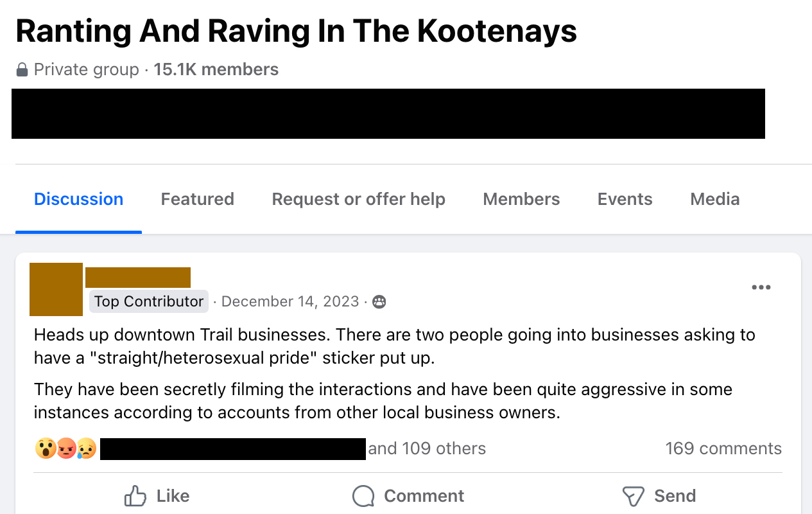The image size is (812, 514).
Task: Click the wow reaction emoji
Action: click(x=45, y=448)
